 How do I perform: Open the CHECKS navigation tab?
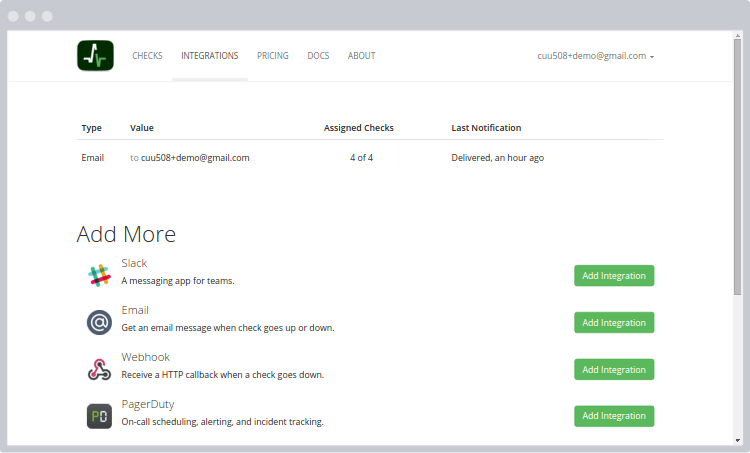(147, 56)
